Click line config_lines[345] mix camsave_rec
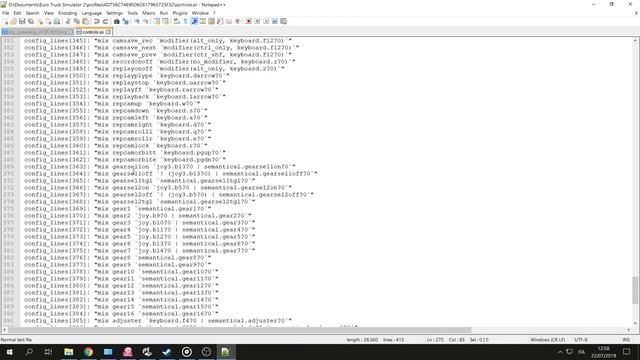This screenshot has width=640, height=360. point(158,41)
